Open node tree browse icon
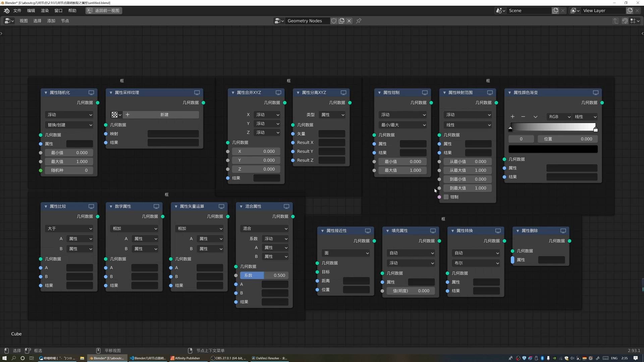The height and width of the screenshot is (362, 644). pyautogui.click(x=279, y=21)
